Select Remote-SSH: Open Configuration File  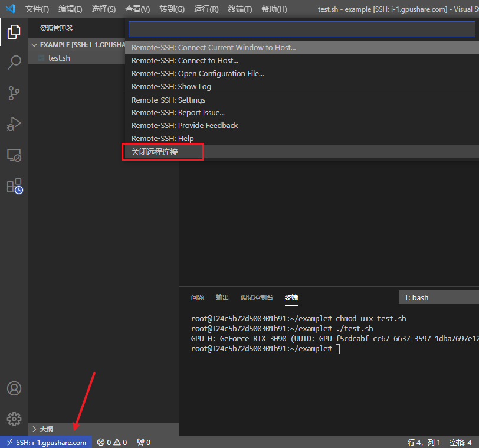302,73
